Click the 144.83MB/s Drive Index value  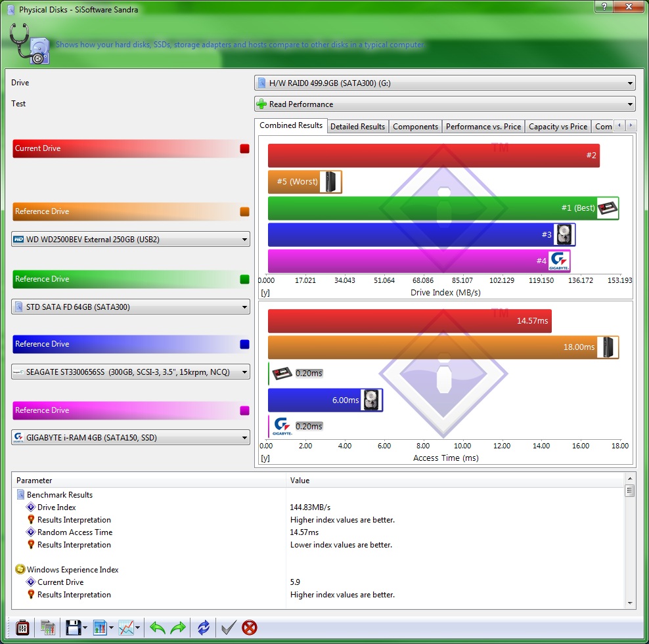point(311,507)
